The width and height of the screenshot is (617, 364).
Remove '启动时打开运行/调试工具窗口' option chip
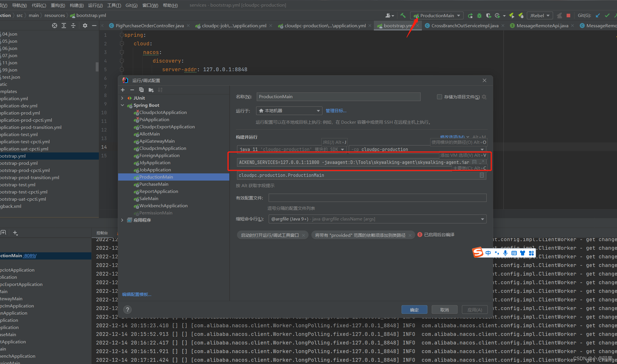(x=303, y=235)
